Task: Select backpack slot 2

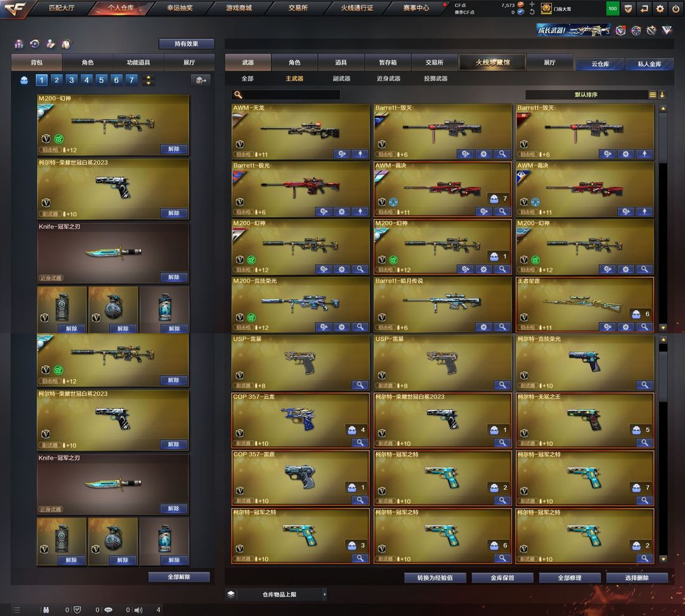Action: click(x=56, y=80)
